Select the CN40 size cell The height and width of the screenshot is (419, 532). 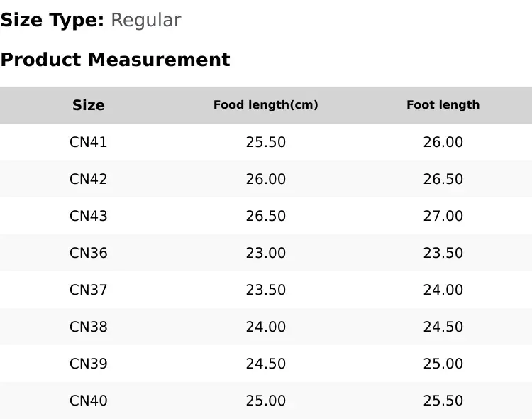(88, 401)
